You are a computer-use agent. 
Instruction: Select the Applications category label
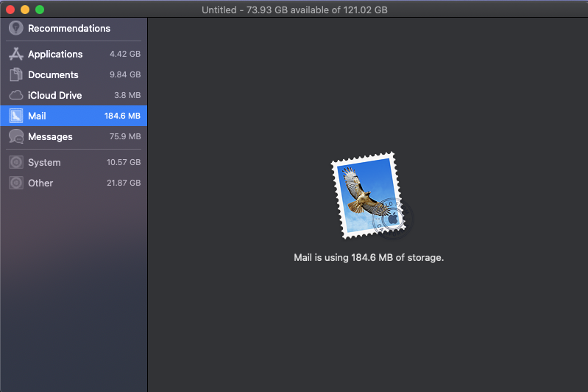click(55, 54)
